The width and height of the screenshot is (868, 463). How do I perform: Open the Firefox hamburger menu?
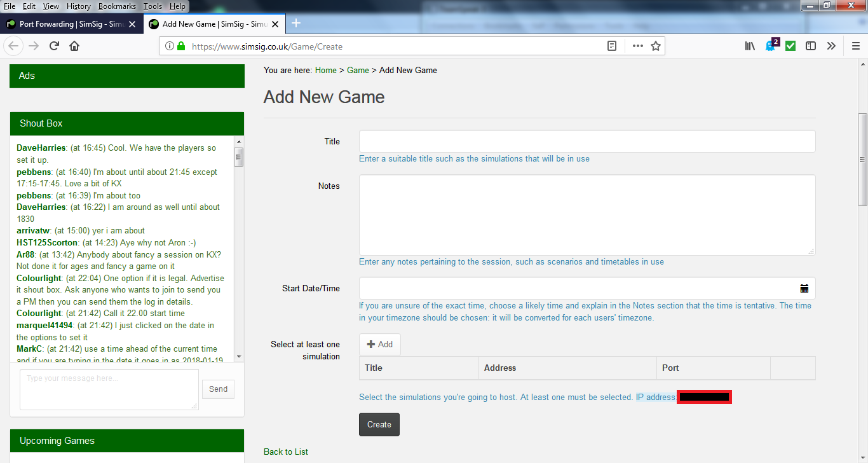[x=856, y=46]
